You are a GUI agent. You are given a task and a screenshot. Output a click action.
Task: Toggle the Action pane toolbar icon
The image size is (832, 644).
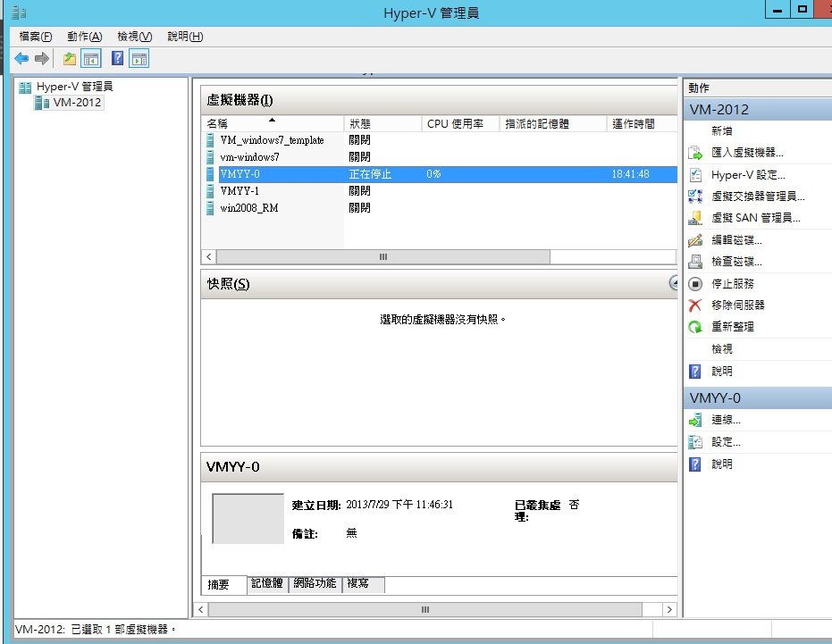coord(139,58)
